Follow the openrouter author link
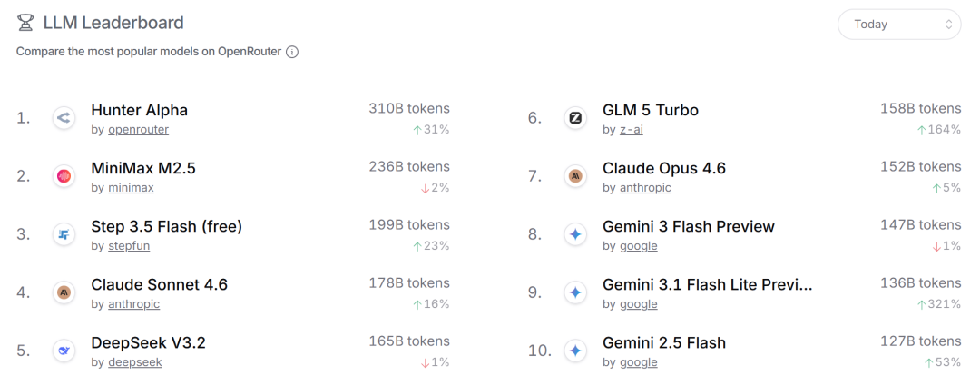980x386 pixels. (138, 130)
